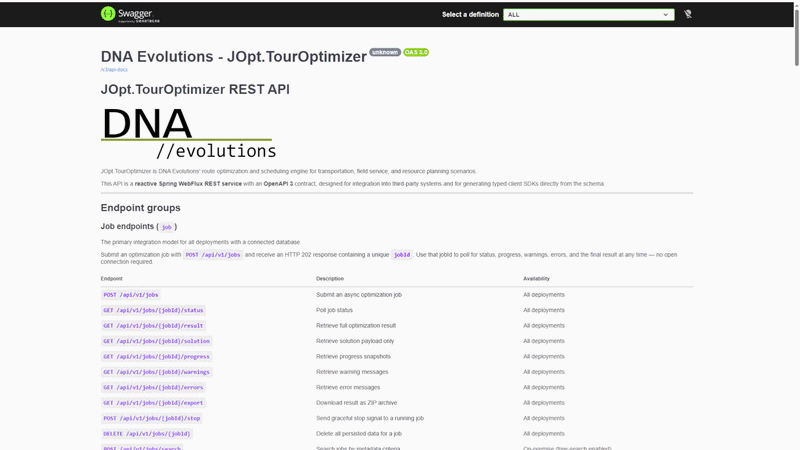Click 'GET /api/v1/jobs/{jobId}/errors' cell
The width and height of the screenshot is (800, 450).
click(x=153, y=387)
